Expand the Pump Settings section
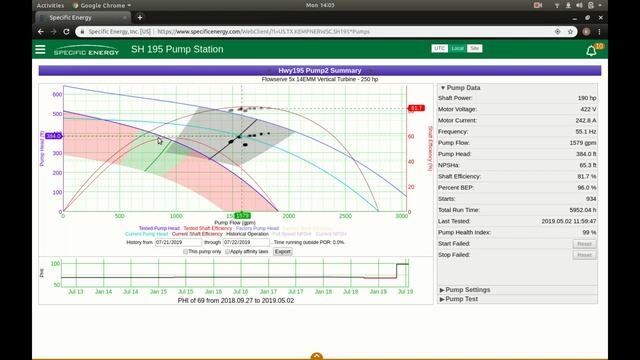This screenshot has width=640, height=360. pyautogui.click(x=465, y=290)
